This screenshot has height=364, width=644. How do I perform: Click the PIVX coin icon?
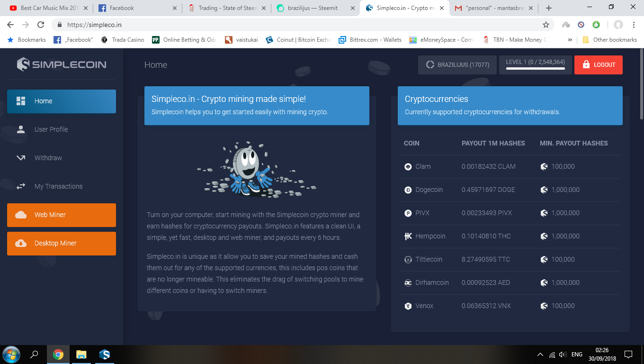[408, 213]
